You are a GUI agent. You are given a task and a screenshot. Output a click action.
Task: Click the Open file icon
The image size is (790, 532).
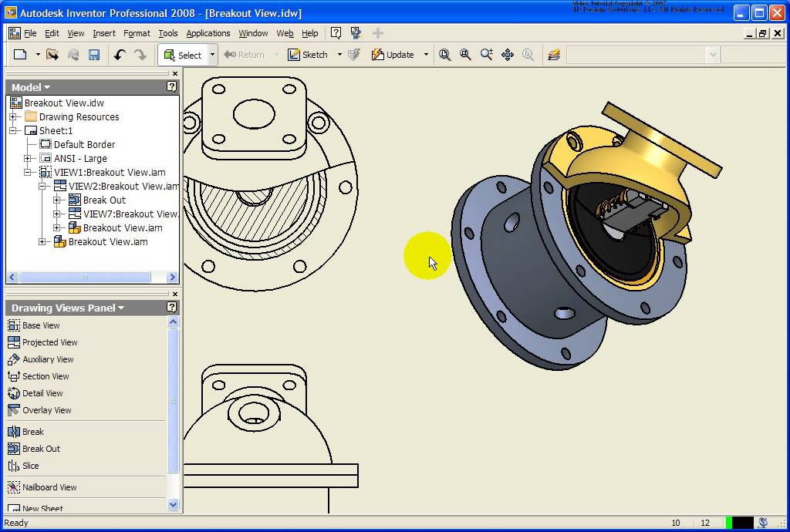52,55
